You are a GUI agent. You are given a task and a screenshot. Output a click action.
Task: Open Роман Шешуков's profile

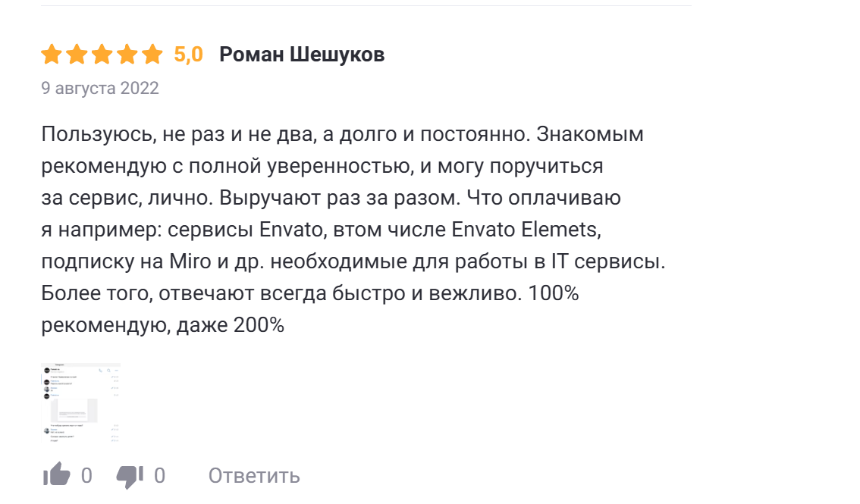point(301,54)
